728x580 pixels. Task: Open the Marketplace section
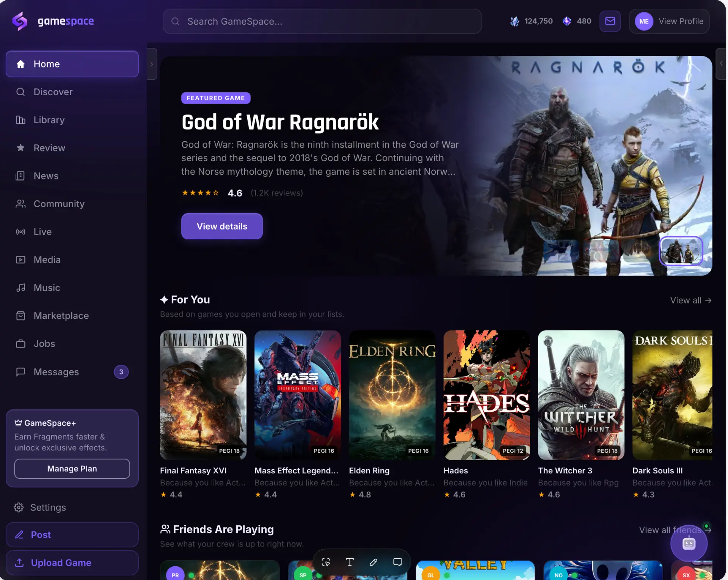pyautogui.click(x=72, y=316)
